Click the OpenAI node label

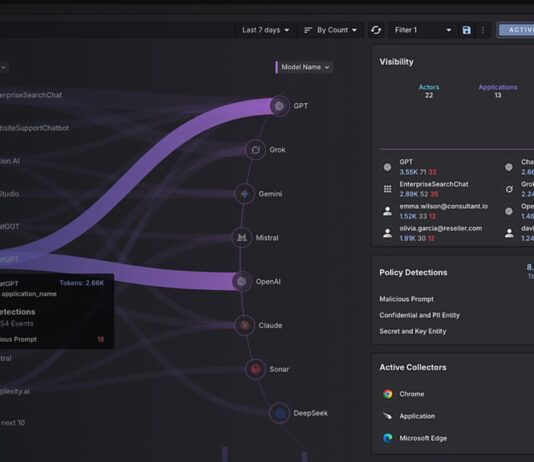click(x=268, y=282)
